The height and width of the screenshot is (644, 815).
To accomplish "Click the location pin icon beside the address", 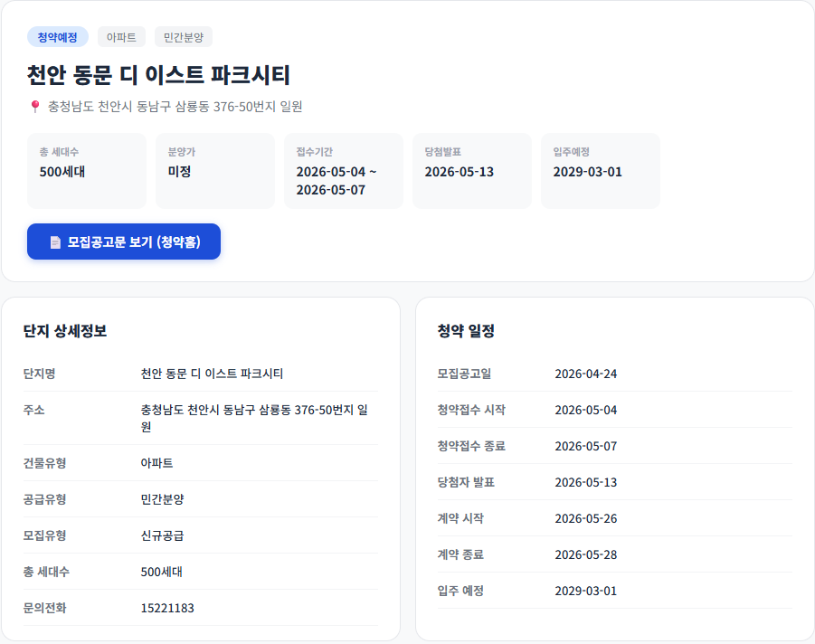I will [x=31, y=105].
